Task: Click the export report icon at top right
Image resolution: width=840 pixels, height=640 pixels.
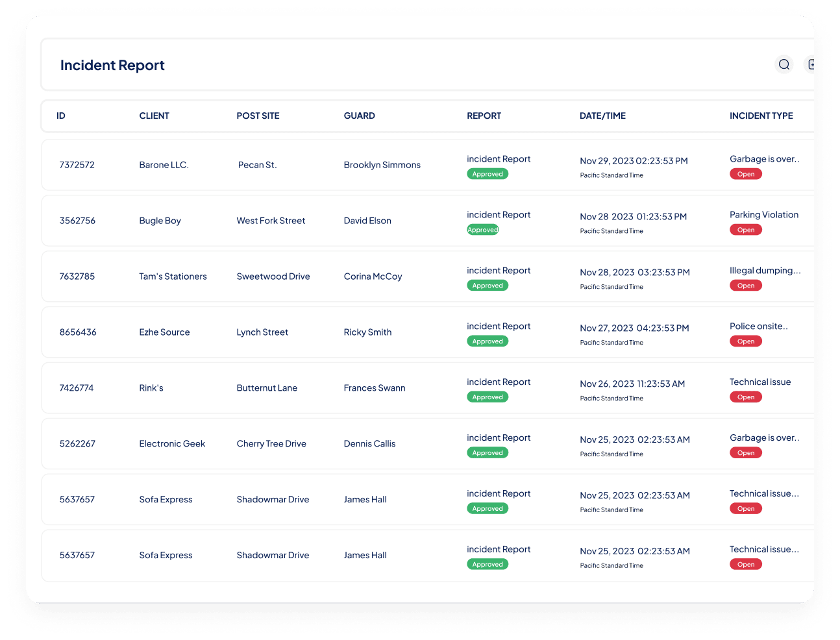Action: 811,64
